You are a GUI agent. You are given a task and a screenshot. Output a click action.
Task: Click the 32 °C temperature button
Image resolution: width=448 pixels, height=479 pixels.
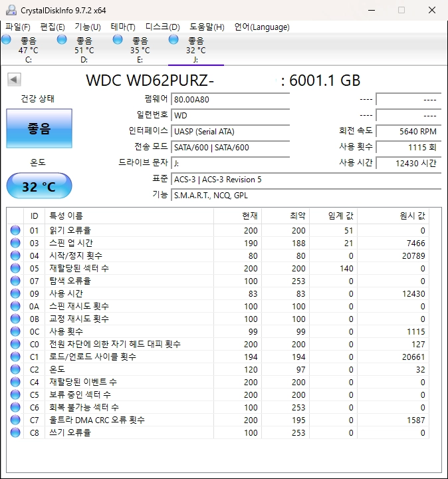click(39, 186)
